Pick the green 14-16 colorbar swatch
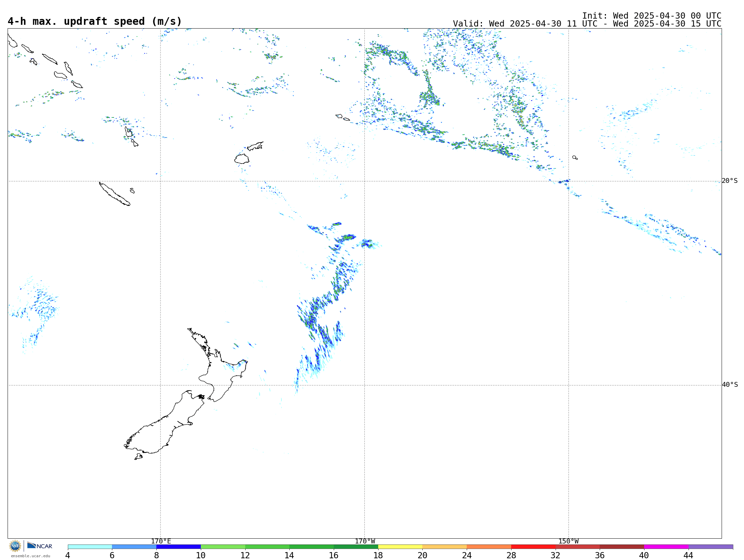This screenshot has width=744, height=560. point(312,547)
